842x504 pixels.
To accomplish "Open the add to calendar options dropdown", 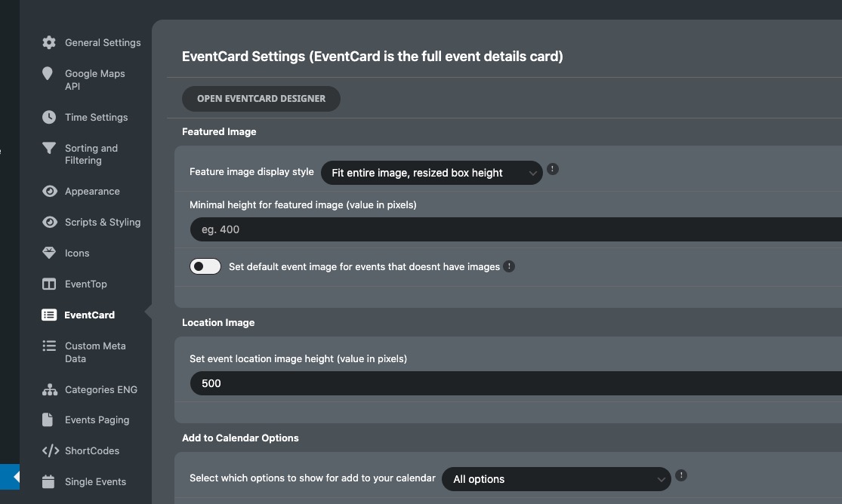I will point(557,479).
